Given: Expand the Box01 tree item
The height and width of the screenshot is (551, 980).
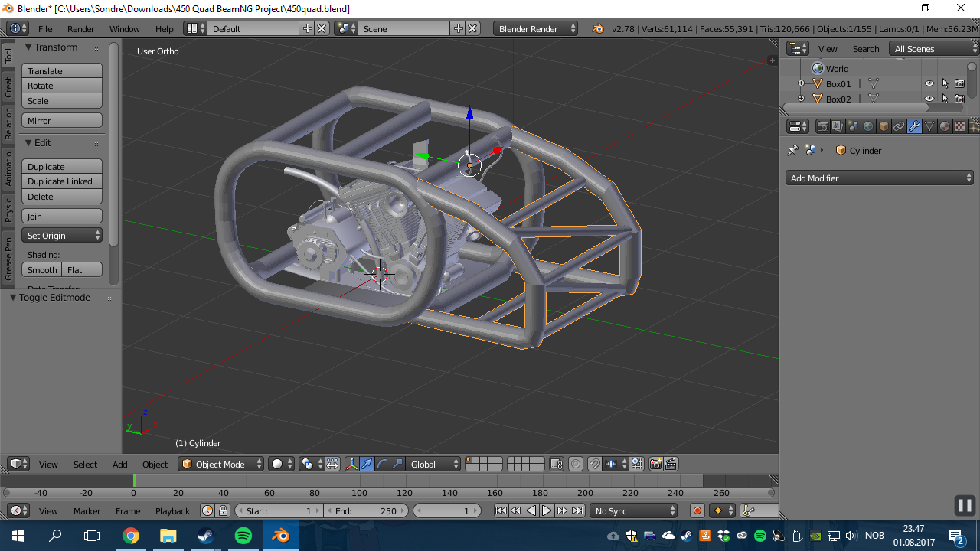Looking at the screenshot, I should tap(801, 84).
